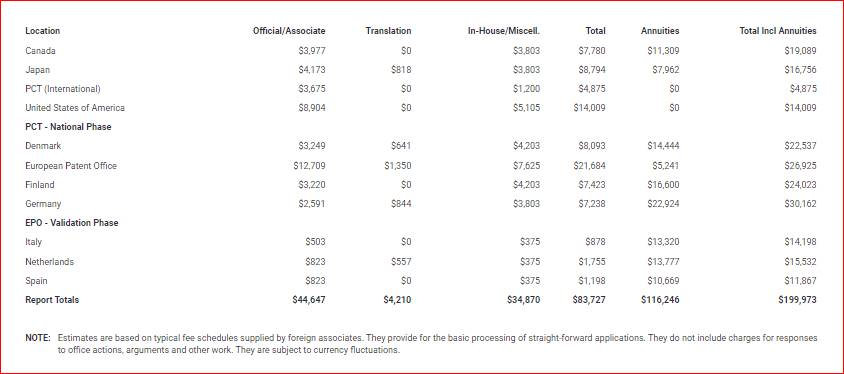Click the EPO - Validation Phase heading
The height and width of the screenshot is (374, 844).
click(x=72, y=223)
